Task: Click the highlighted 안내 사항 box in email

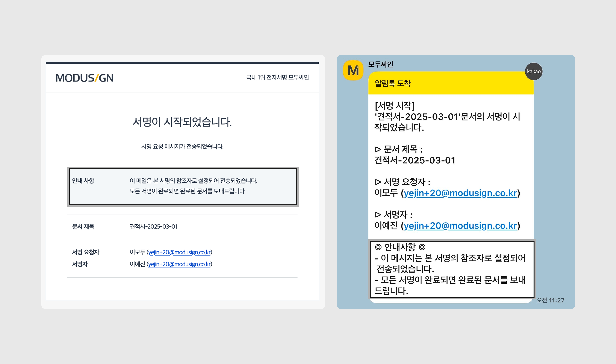Action: (x=183, y=186)
